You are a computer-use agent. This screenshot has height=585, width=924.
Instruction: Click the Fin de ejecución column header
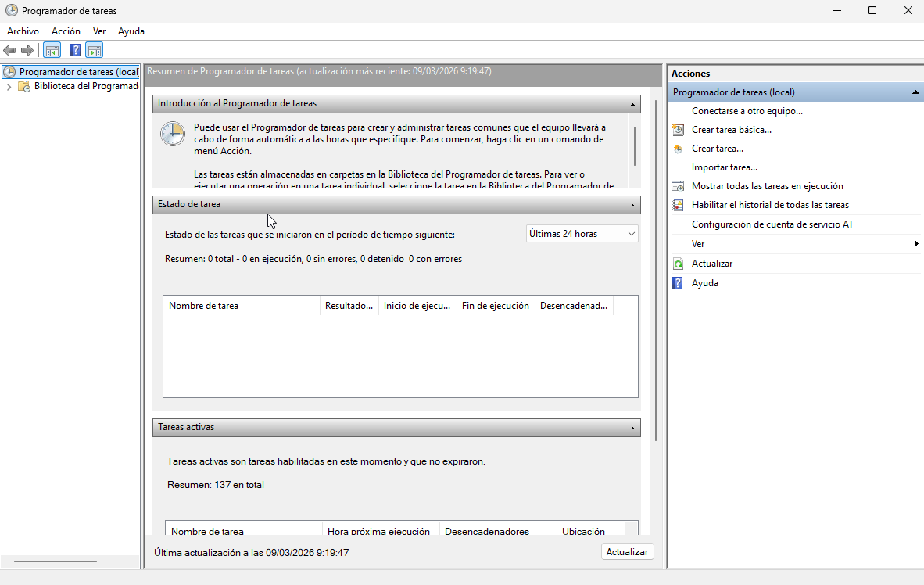(x=496, y=306)
